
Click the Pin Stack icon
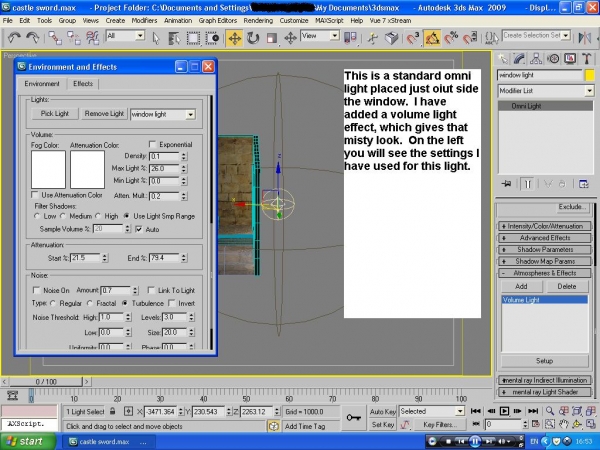tap(506, 184)
